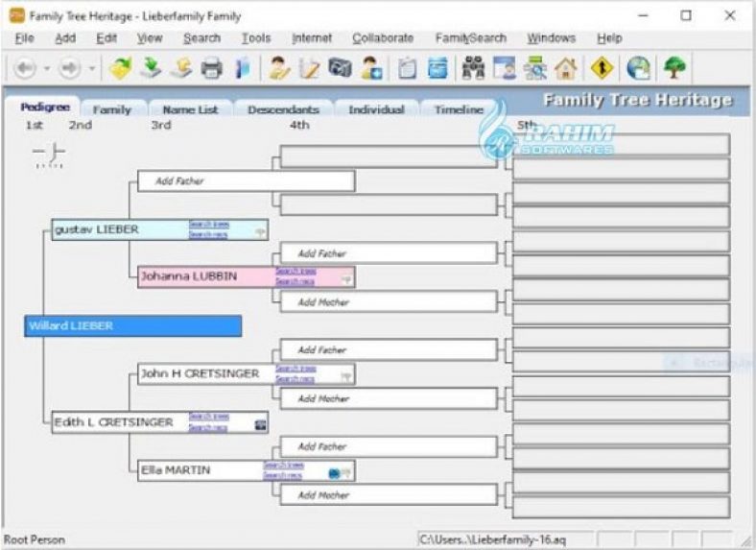Select Ella MARTIN in pedigree
This screenshot has width=756, height=550.
pyautogui.click(x=247, y=470)
